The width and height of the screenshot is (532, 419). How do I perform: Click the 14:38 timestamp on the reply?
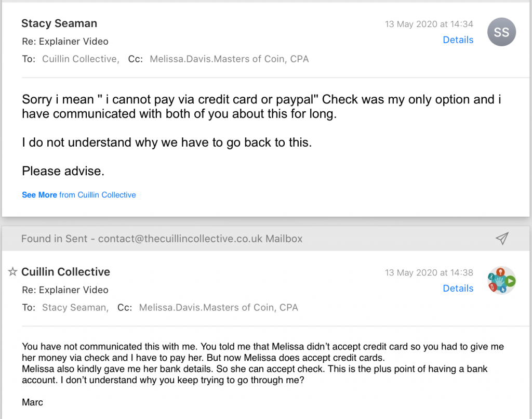coord(429,272)
